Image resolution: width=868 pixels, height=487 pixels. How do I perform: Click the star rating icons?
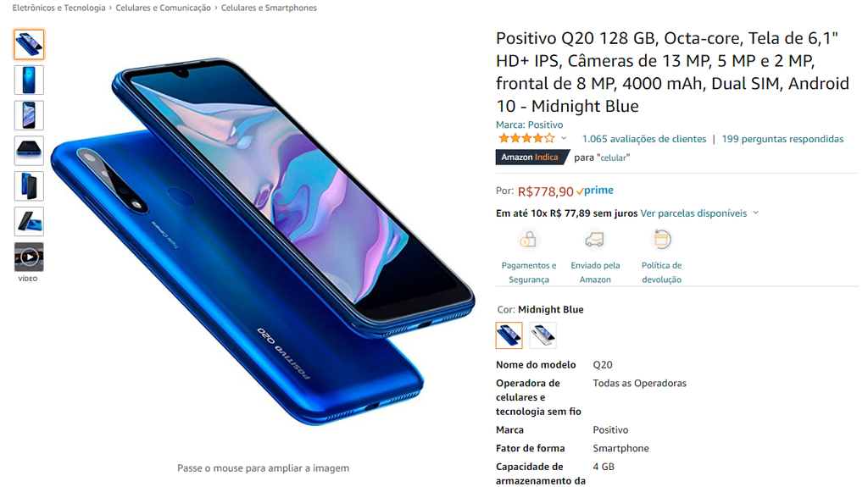coord(526,138)
